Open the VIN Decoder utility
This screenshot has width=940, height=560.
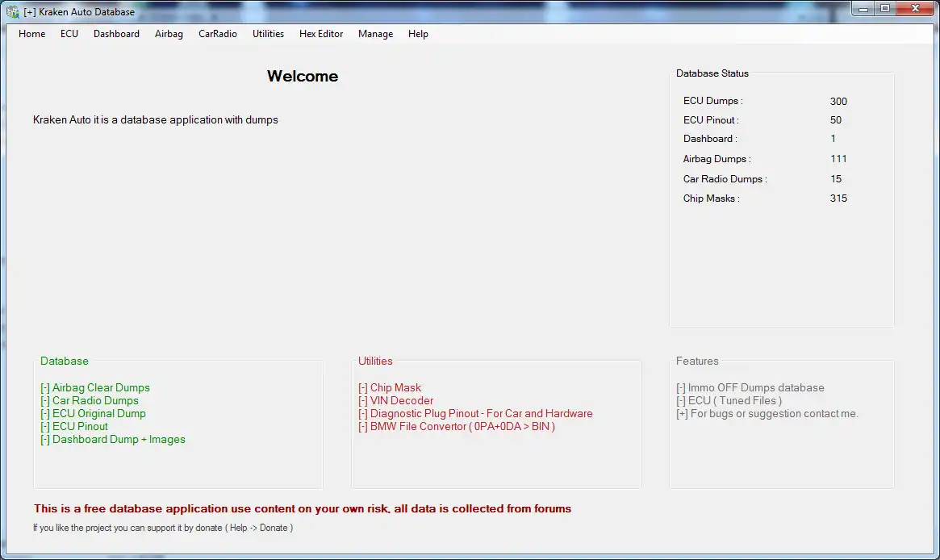click(395, 400)
